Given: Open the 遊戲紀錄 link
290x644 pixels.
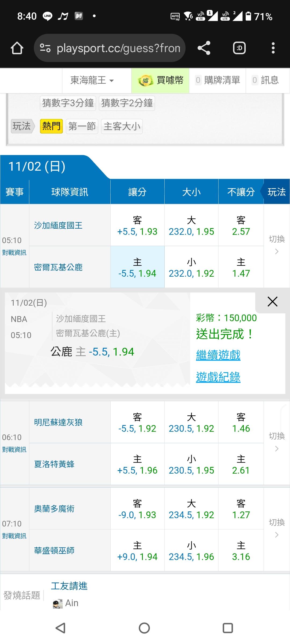Looking at the screenshot, I should coord(218,377).
